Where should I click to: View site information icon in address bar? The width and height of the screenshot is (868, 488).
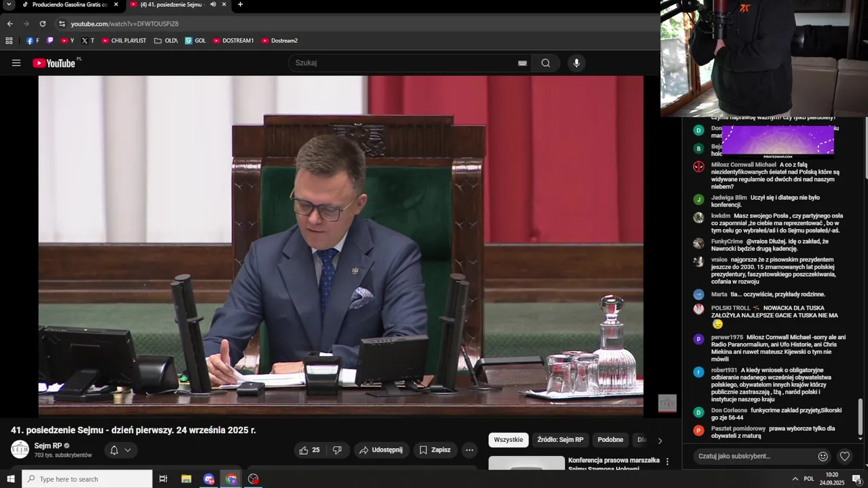pos(62,24)
